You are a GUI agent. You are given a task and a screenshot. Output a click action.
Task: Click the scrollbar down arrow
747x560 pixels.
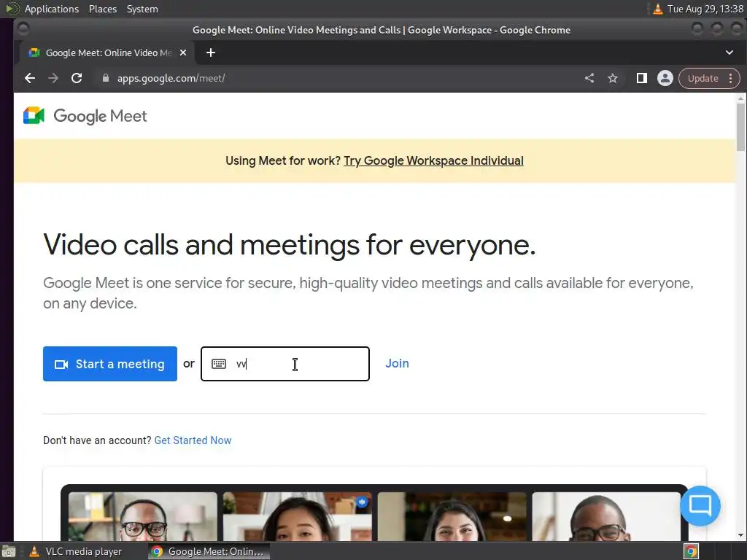[x=740, y=535]
